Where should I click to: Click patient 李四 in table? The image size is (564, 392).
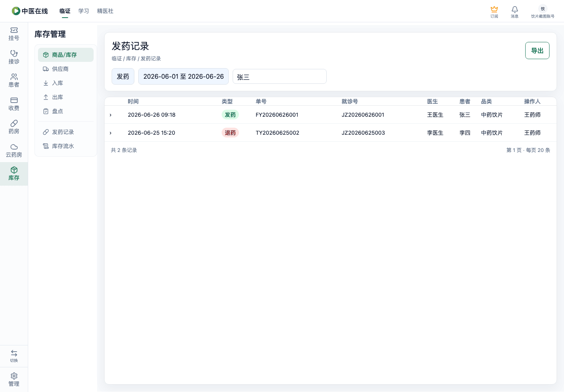pos(465,133)
